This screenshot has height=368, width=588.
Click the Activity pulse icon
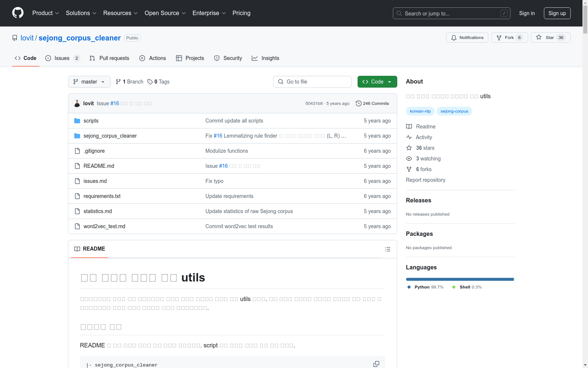[409, 137]
